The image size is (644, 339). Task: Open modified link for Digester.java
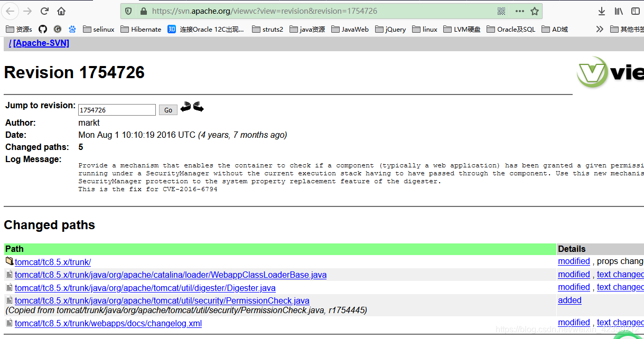(574, 287)
